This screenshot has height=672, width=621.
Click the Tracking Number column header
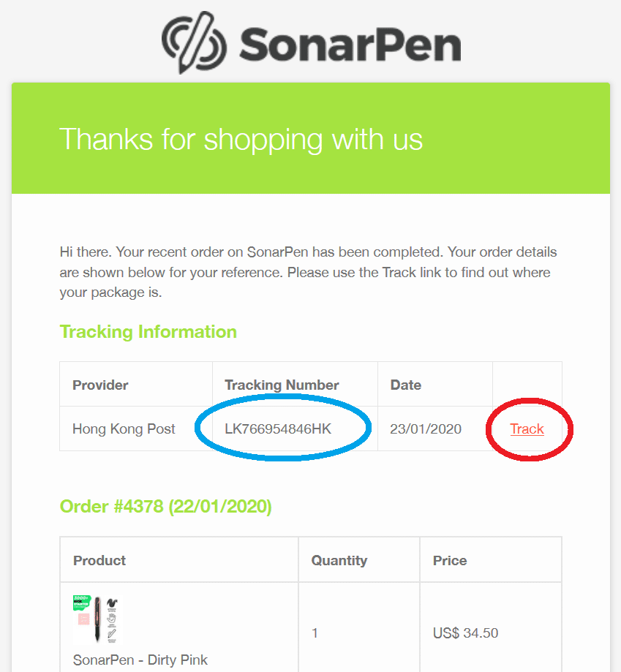point(282,385)
